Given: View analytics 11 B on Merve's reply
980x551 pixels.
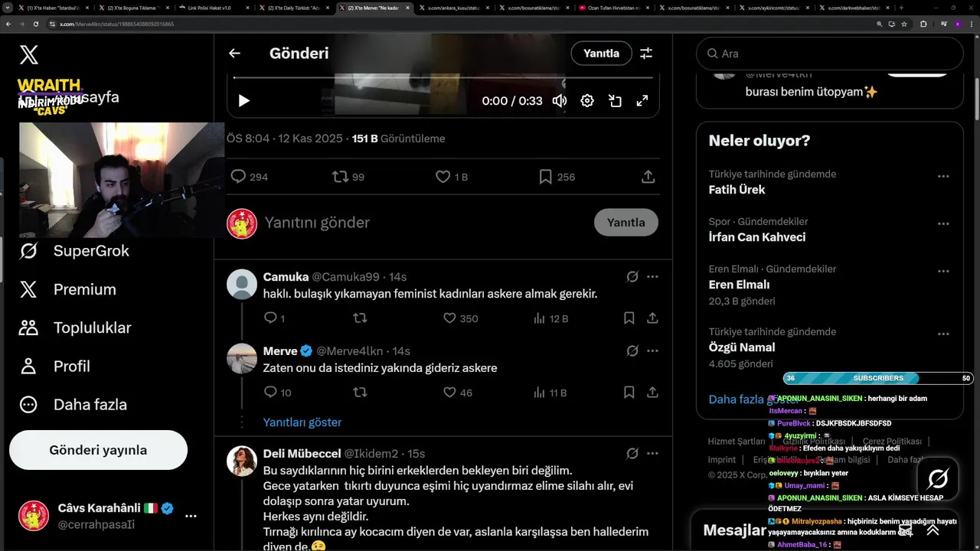Looking at the screenshot, I should (x=550, y=393).
